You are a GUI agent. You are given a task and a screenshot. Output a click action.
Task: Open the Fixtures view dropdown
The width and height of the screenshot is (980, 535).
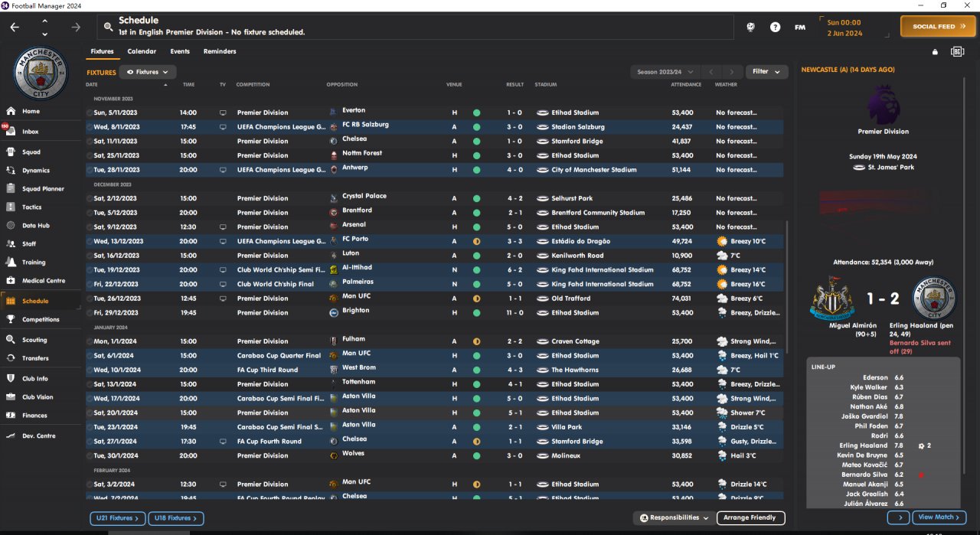[147, 72]
